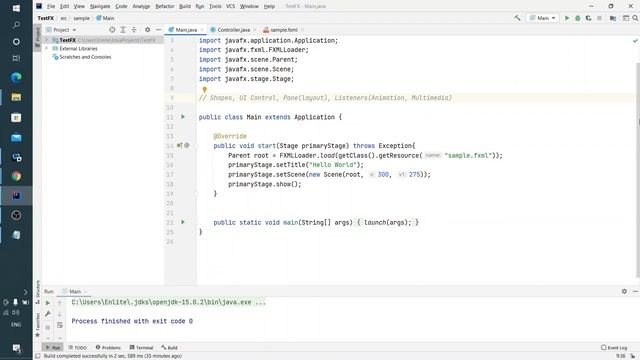Expand the TestFX project node
This screenshot has width=640, height=360.
47,40
